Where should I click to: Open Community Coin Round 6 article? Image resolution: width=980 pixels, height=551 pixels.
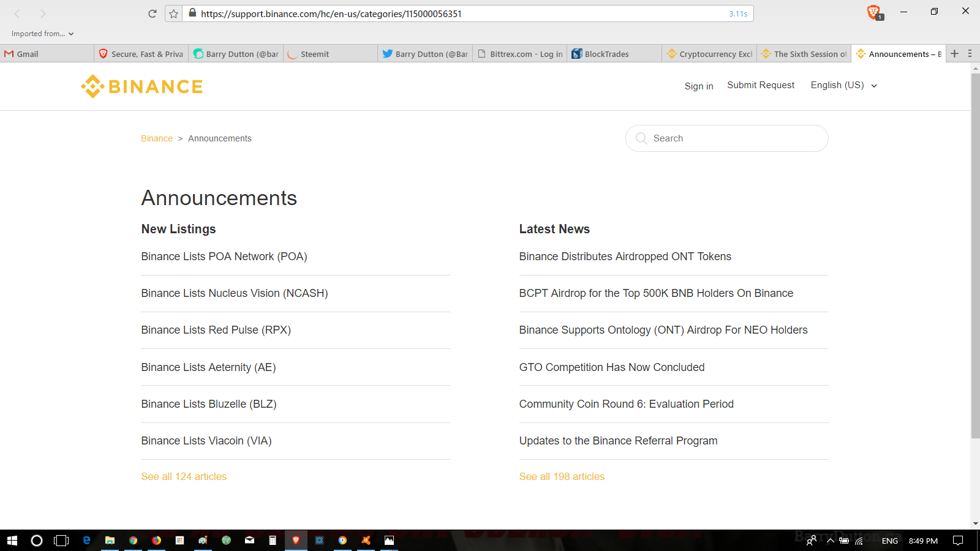click(627, 404)
